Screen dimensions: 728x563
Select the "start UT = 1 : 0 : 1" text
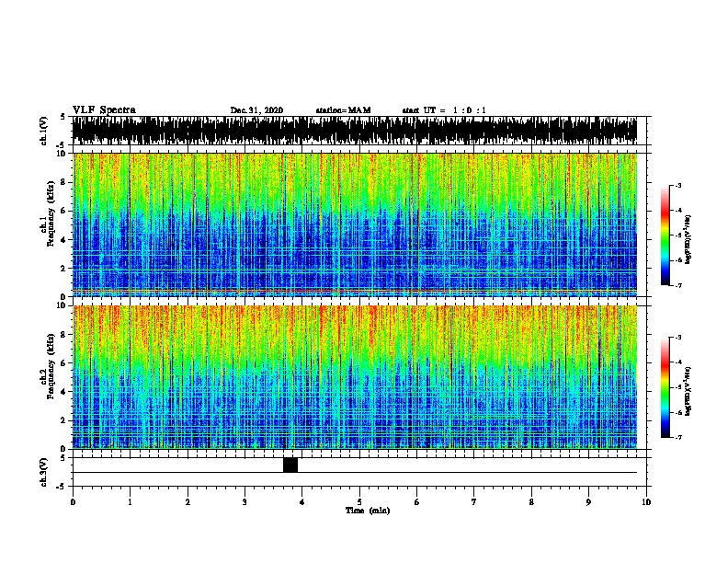pyautogui.click(x=444, y=110)
